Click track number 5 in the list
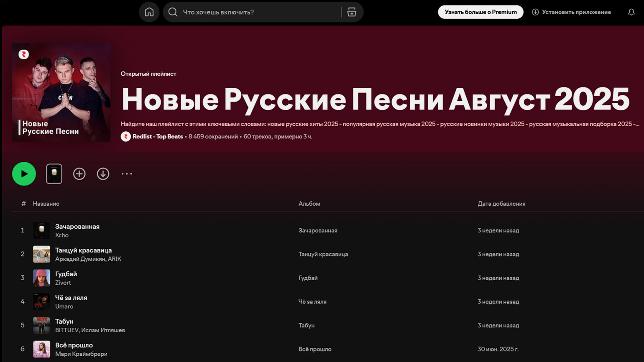644x362 pixels. 23,326
